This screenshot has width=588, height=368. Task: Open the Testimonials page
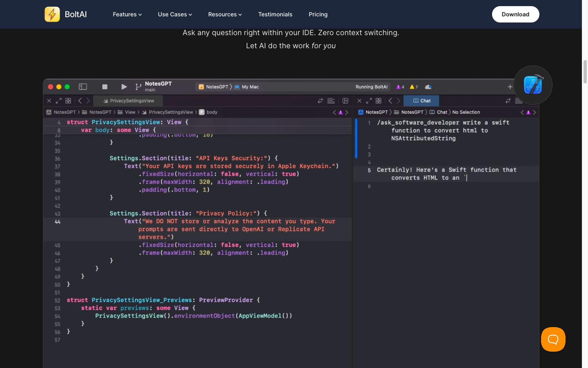275,14
